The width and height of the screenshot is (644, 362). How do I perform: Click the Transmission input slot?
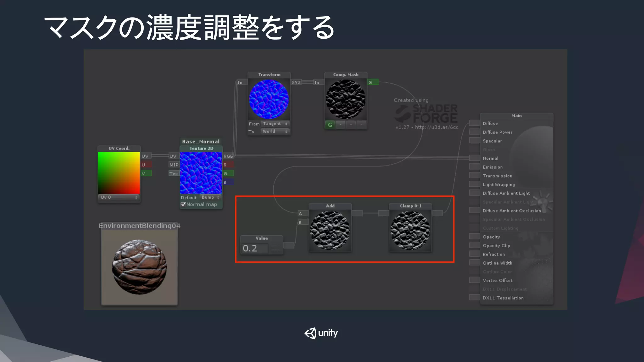[x=475, y=175]
